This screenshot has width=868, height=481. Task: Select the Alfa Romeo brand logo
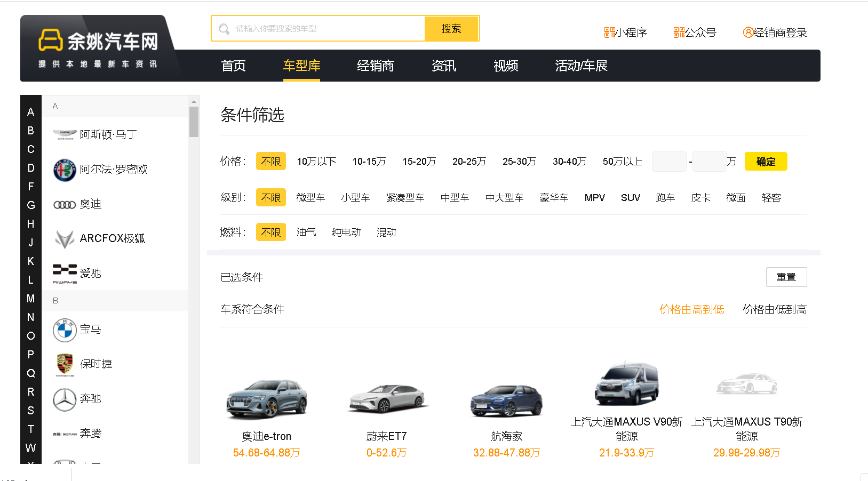coord(65,170)
